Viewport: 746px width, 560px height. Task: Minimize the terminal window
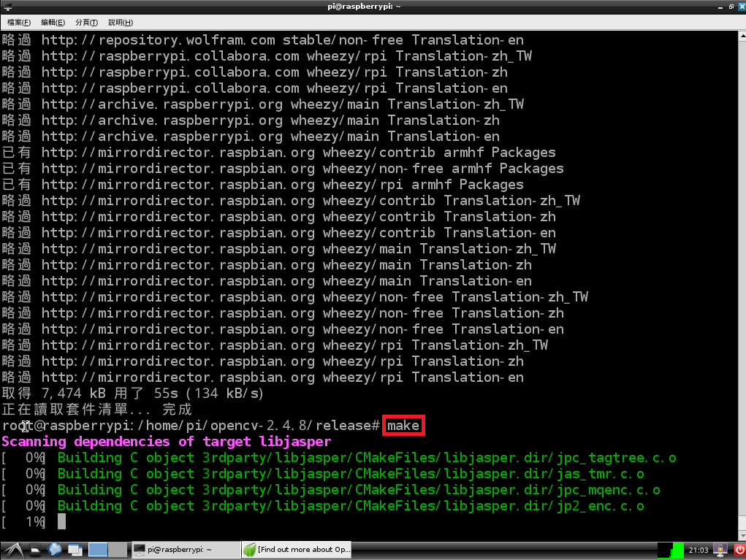point(720,7)
